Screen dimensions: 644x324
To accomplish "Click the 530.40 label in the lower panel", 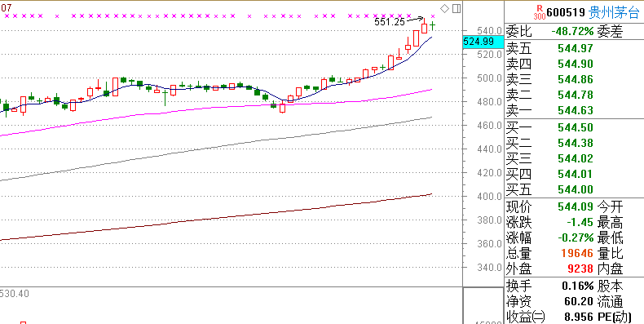I will tap(14, 295).
